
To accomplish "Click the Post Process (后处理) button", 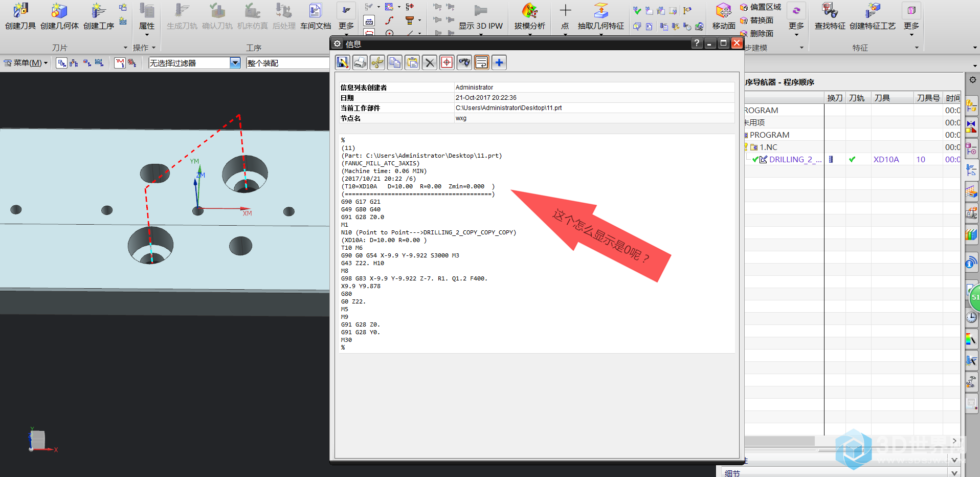I will pos(284,17).
